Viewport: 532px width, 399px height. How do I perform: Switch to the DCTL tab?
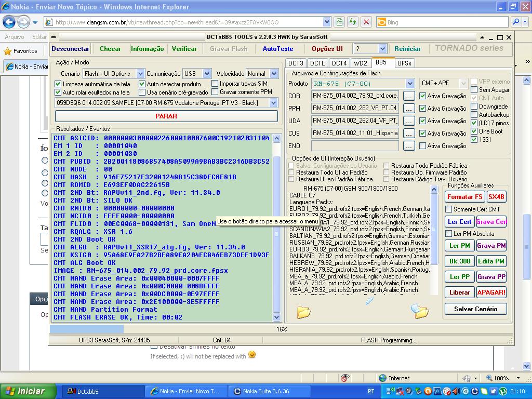317,63
